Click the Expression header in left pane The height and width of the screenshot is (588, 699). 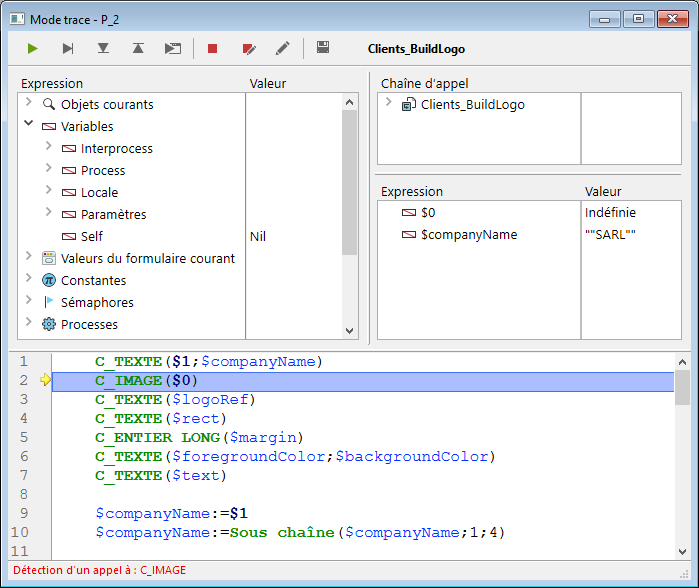pyautogui.click(x=52, y=84)
